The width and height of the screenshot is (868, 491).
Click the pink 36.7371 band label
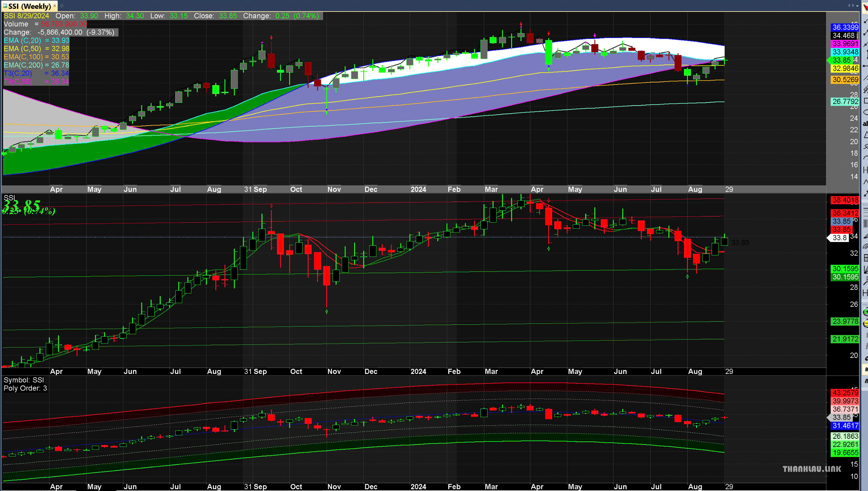[845, 409]
